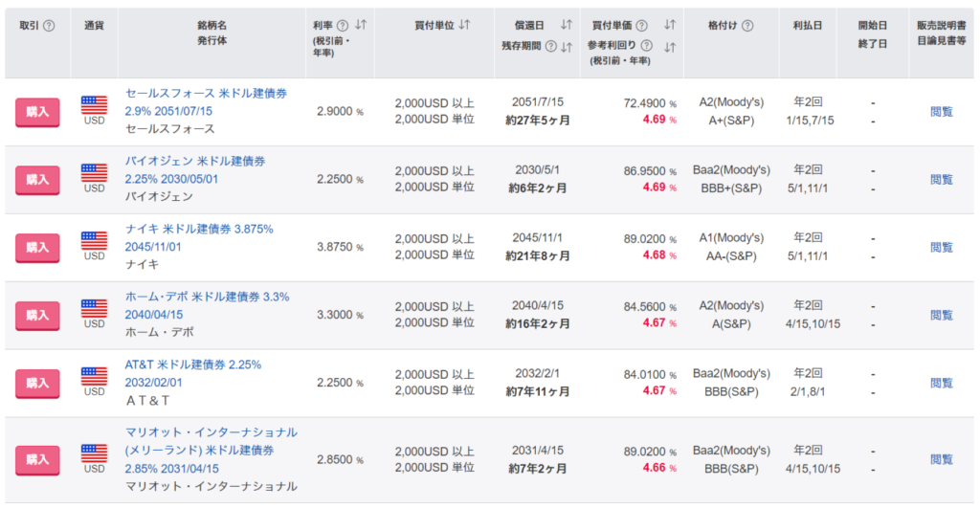Click the USD flag icon in AT&T row
The image size is (980, 508).
tap(94, 376)
